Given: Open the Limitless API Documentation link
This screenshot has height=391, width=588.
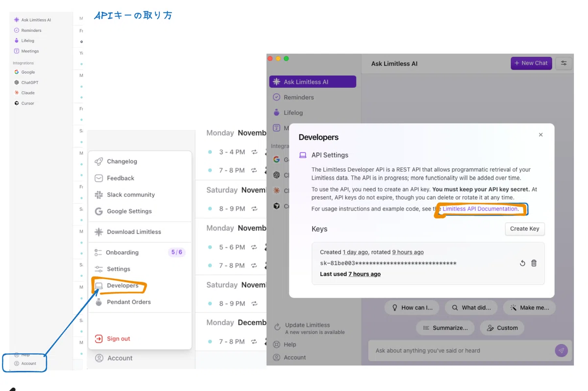Looking at the screenshot, I should [480, 209].
